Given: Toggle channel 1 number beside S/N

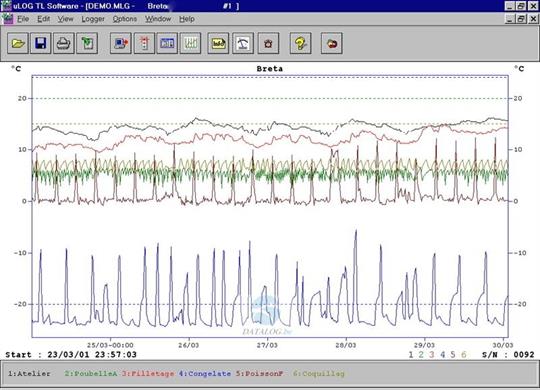Looking at the screenshot, I should [x=411, y=355].
